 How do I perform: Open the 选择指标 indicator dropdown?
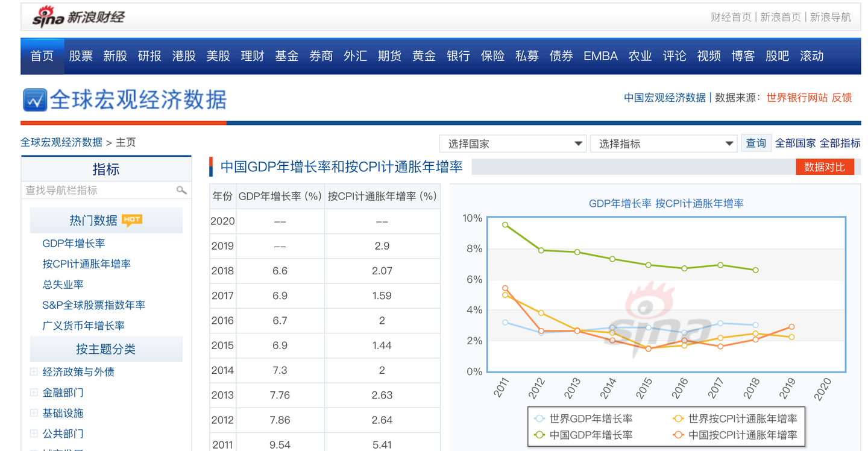pos(664,143)
